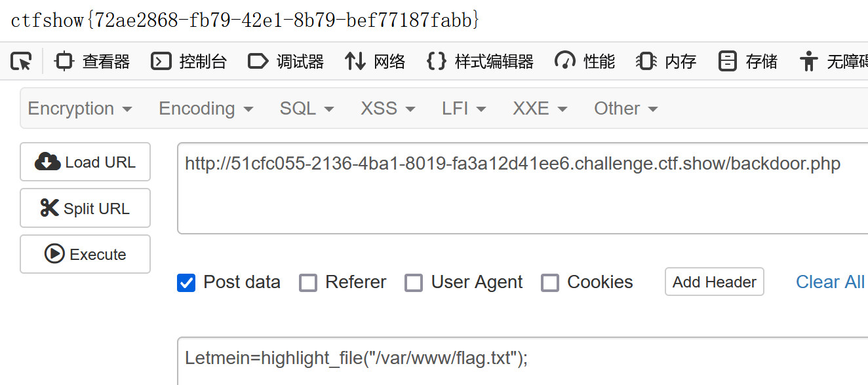868x385 pixels.
Task: Click the element picker arrow icon
Action: pos(21,62)
